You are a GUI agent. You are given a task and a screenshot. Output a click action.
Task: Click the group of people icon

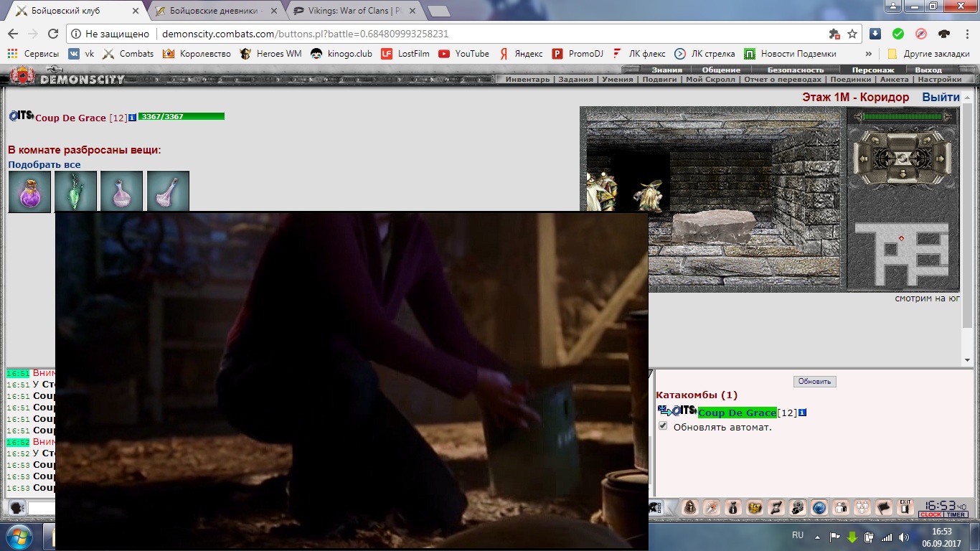862,507
